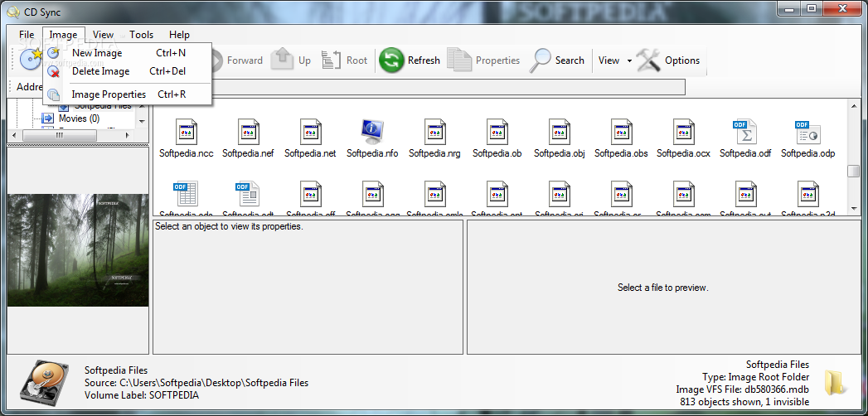The height and width of the screenshot is (416, 868).
Task: Select the ODF spreadsheet file icon
Action: click(x=186, y=194)
